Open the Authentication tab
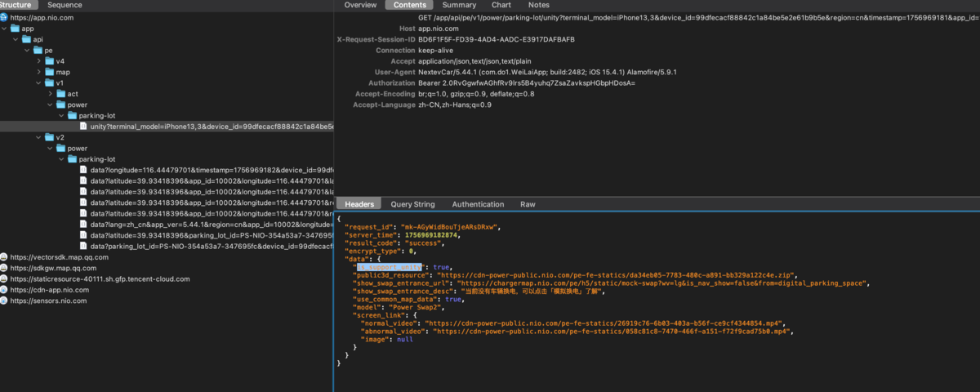 click(x=479, y=204)
